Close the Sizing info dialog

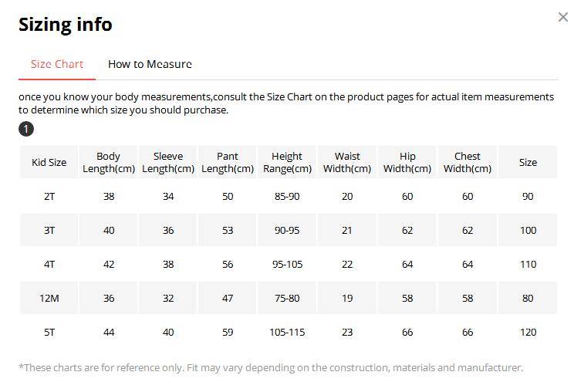pos(562,17)
